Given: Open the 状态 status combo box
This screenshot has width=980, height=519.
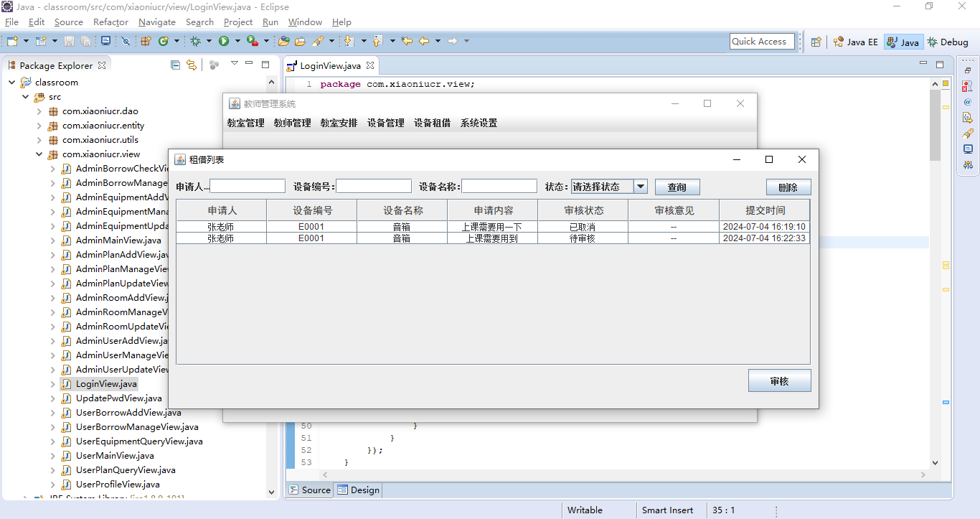Looking at the screenshot, I should click(x=609, y=187).
